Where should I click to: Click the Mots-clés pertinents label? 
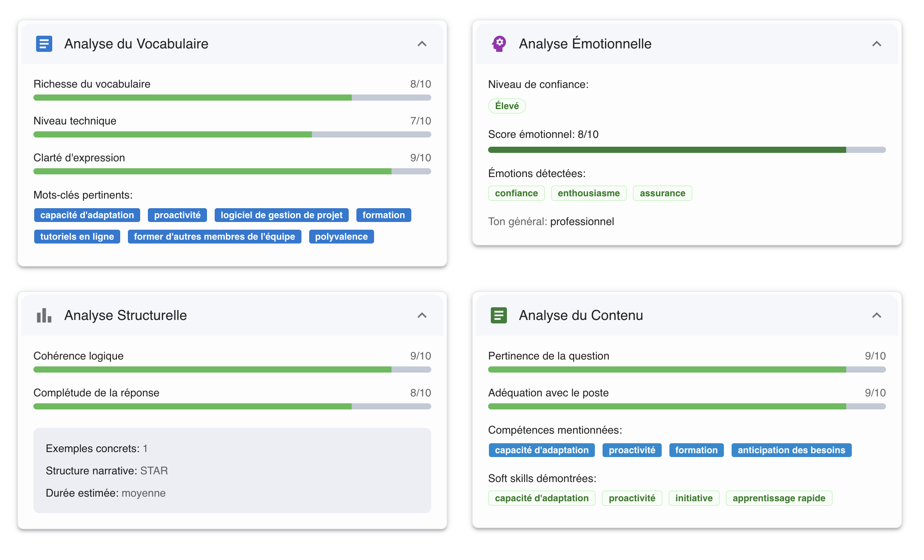point(83,195)
